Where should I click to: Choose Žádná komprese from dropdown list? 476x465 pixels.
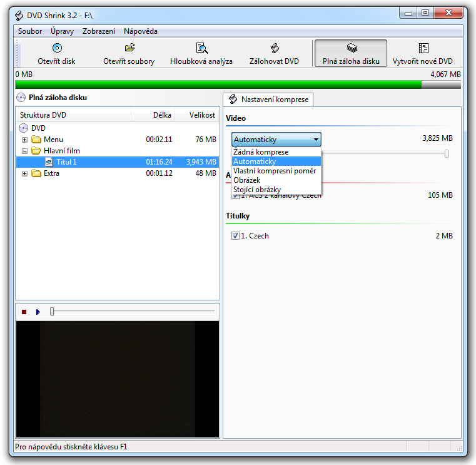pos(276,152)
